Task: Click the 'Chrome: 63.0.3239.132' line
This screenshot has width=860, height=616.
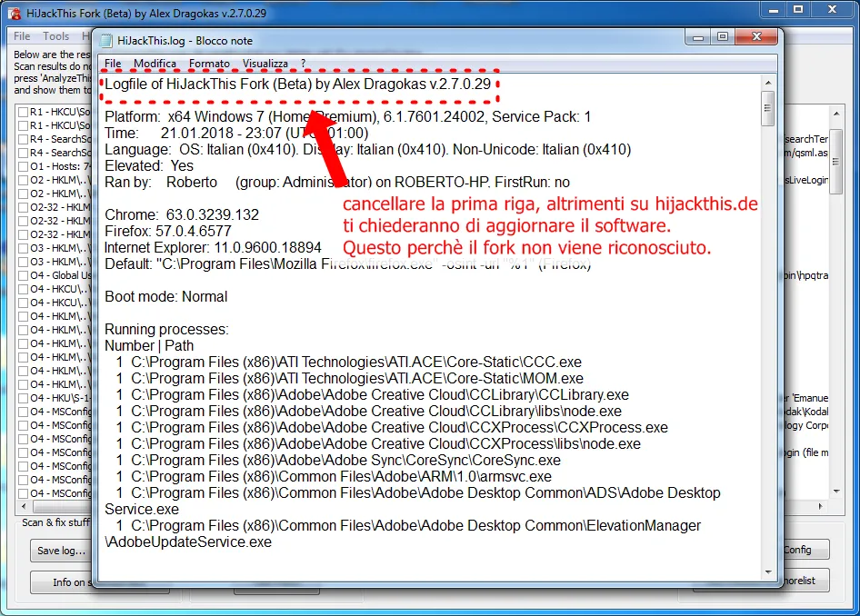Action: coord(182,214)
